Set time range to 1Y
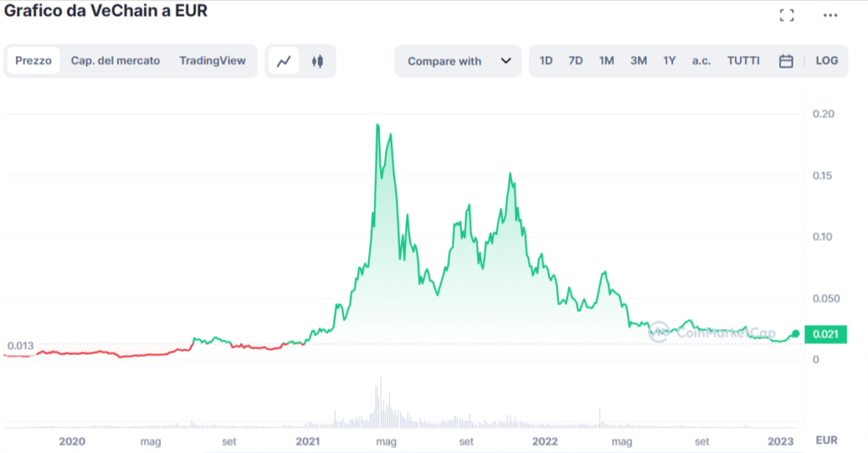 [x=670, y=61]
